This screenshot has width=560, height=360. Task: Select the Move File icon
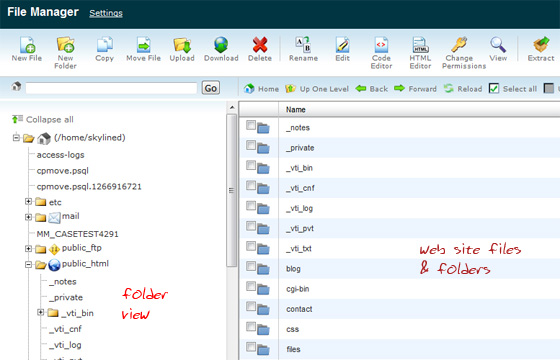144,45
